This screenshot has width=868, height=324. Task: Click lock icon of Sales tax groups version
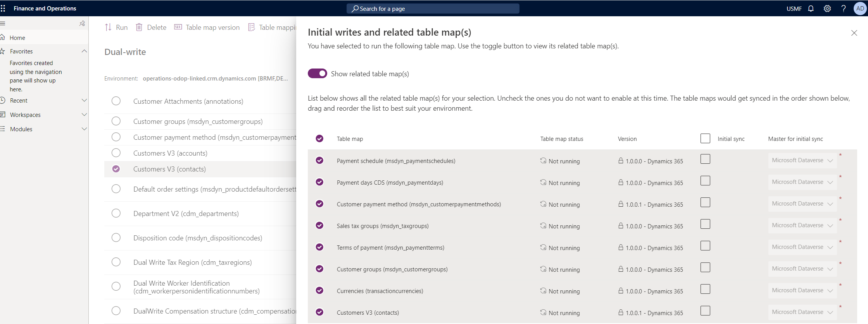click(621, 226)
